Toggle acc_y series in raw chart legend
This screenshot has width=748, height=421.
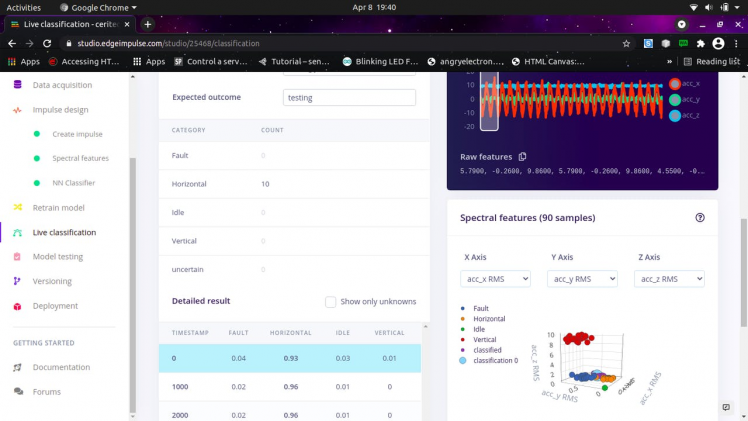[685, 99]
